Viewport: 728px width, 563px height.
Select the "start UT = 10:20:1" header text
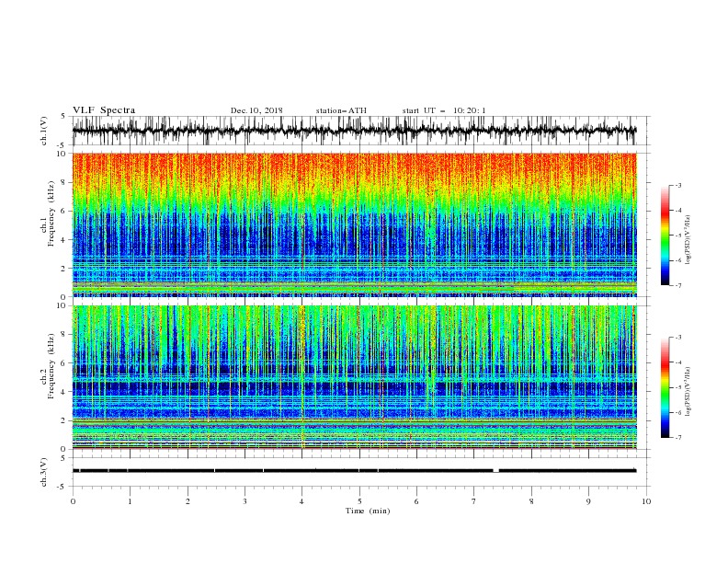coord(444,110)
